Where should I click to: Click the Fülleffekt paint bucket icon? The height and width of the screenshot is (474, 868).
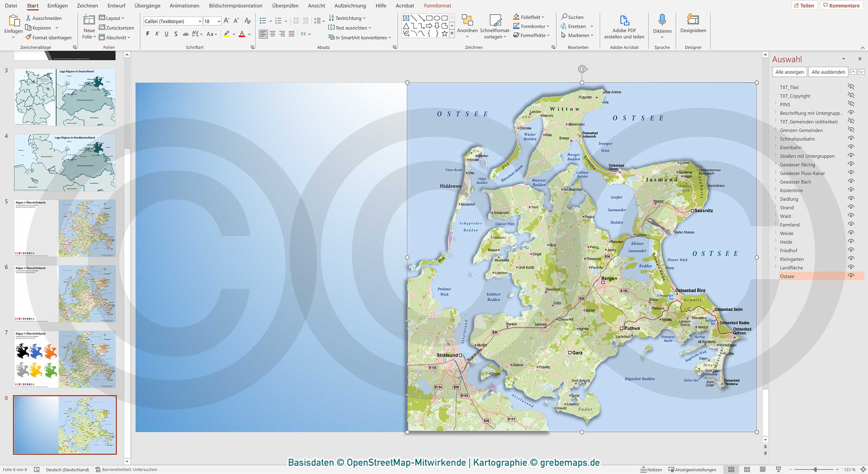pos(516,17)
